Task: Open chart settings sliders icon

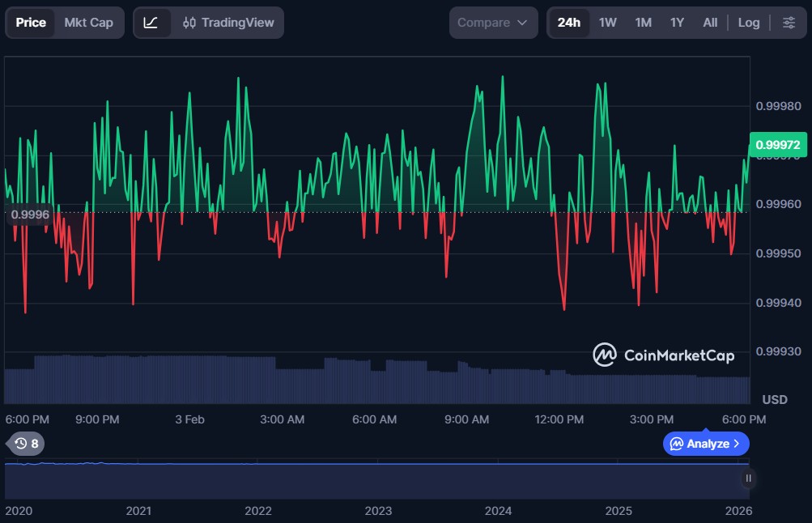Action: point(789,23)
